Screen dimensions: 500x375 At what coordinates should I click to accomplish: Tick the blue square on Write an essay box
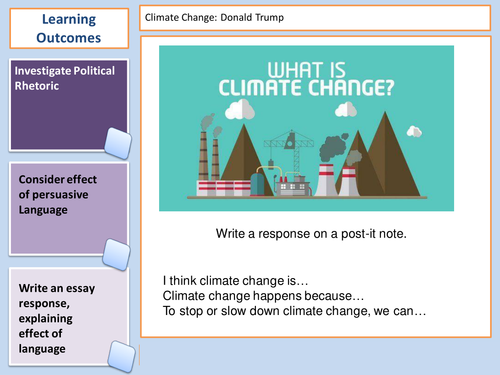122,356
